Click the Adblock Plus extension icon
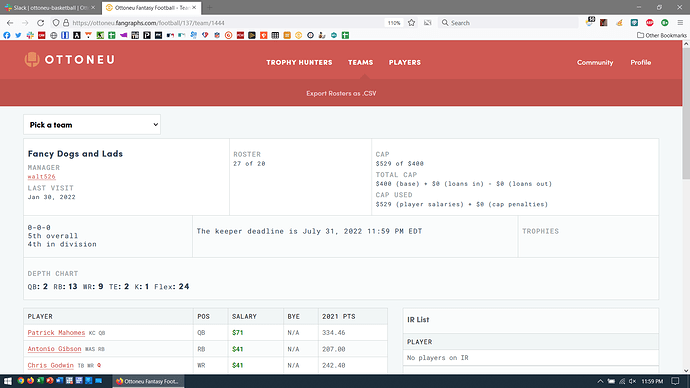690x388 pixels. [x=650, y=23]
